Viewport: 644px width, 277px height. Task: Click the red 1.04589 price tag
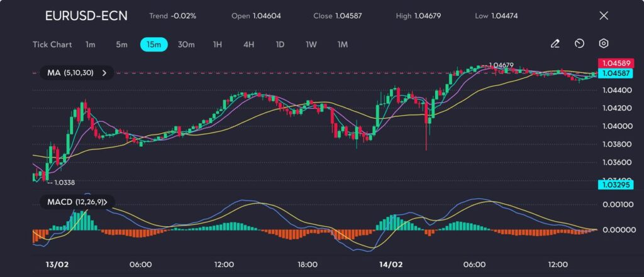tap(616, 63)
